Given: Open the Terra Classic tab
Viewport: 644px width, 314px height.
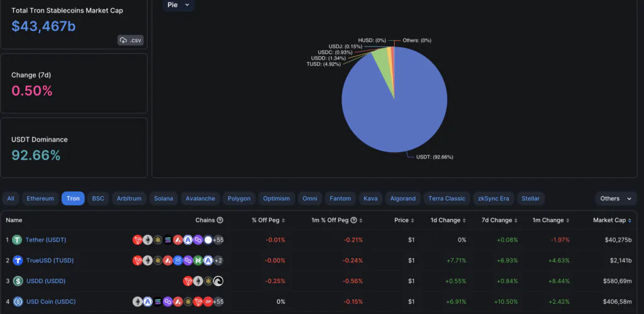Looking at the screenshot, I should pyautogui.click(x=447, y=198).
